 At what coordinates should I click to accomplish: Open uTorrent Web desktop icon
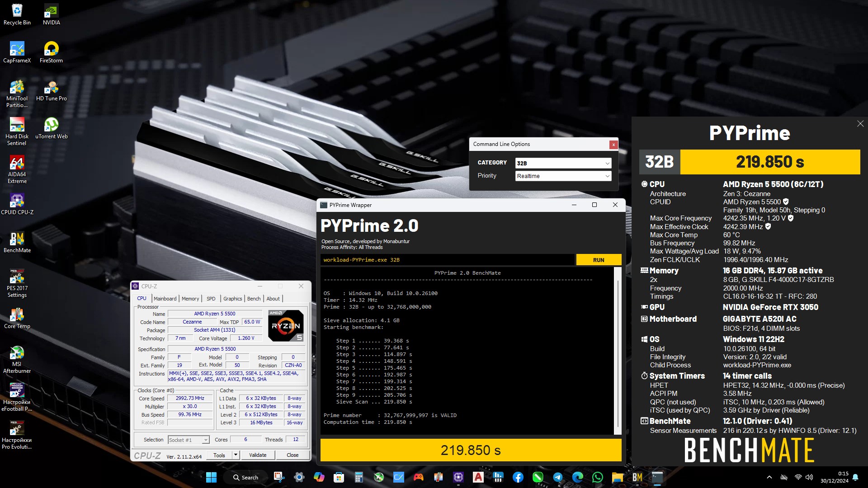coord(51,128)
